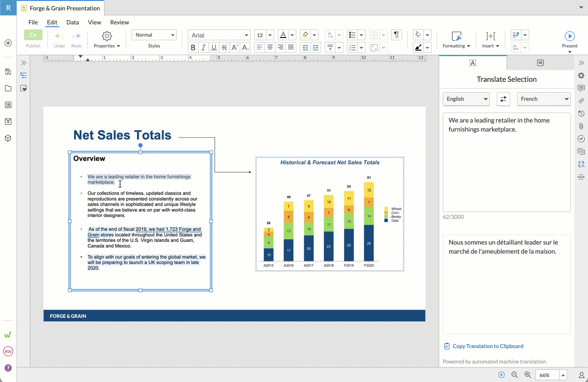This screenshot has height=382, width=588.
Task: Toggle show paragraph marks (pilcrow)
Action: (x=396, y=35)
